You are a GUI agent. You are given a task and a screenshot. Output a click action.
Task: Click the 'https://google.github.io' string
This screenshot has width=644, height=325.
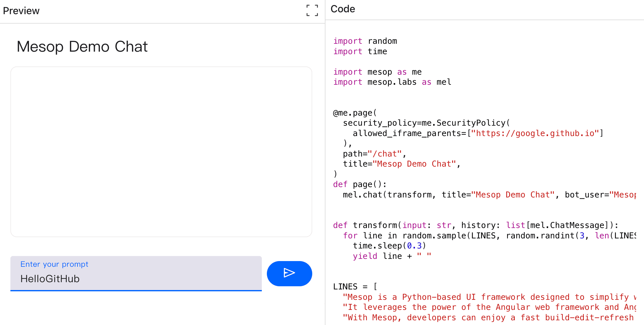[535, 133]
